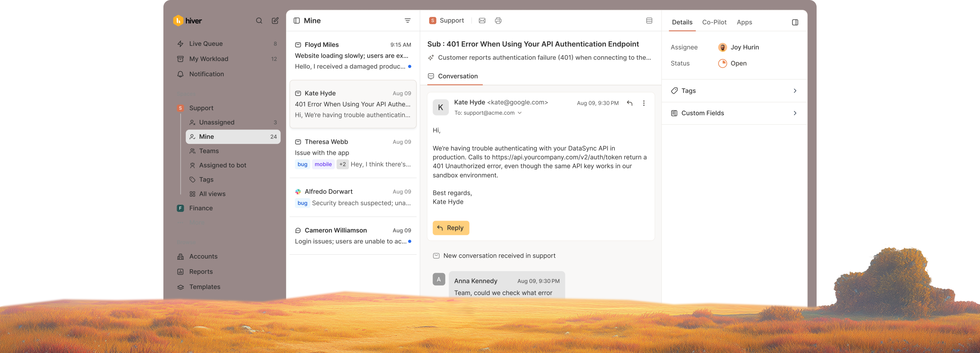Switch to the Co-Pilot tab
Screen dimensions: 980x353
[714, 23]
